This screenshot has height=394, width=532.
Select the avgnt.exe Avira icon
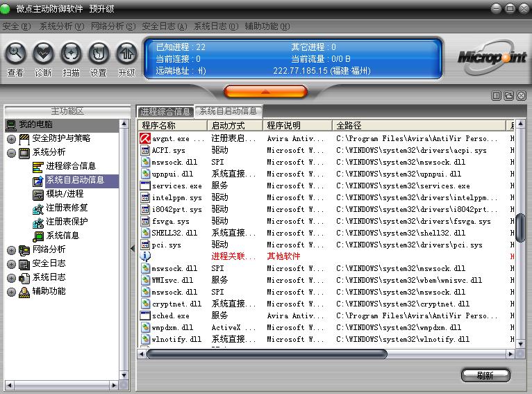[x=145, y=138]
